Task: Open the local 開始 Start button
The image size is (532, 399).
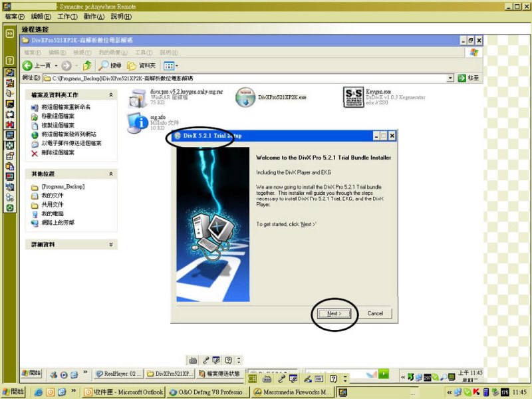Action: coord(13,392)
